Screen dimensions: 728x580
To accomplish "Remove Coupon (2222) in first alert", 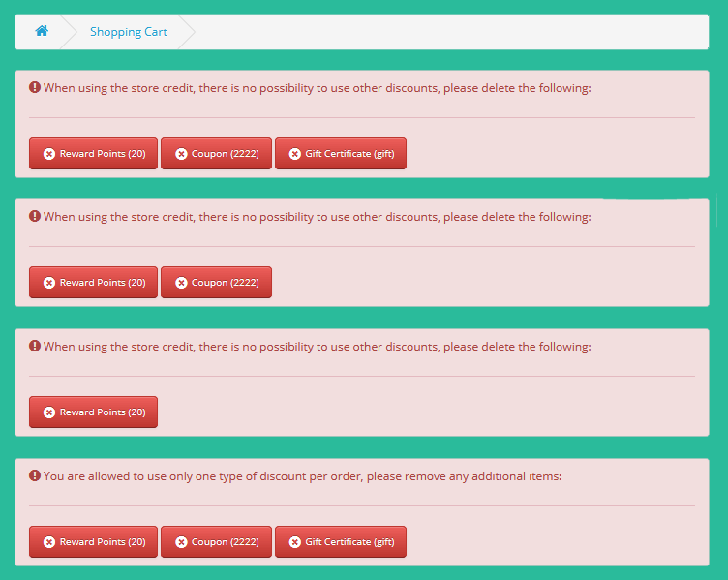I will [216, 153].
